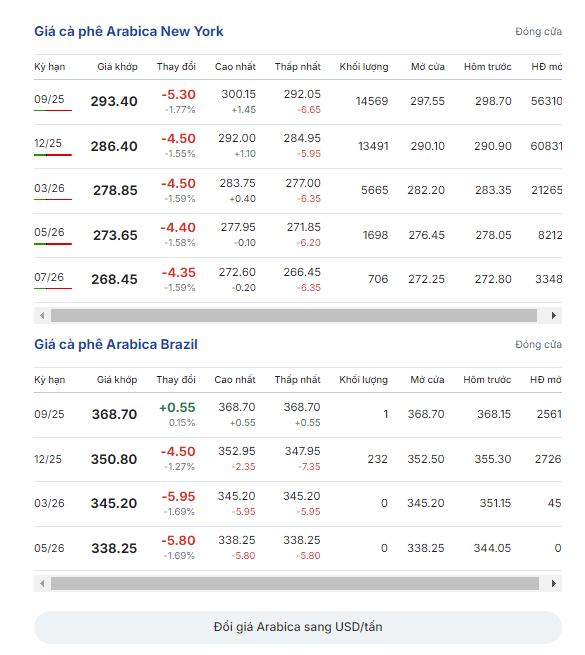This screenshot has width=585, height=655.
Task: Select 09/25 contract in New York table
Action: tap(49, 99)
